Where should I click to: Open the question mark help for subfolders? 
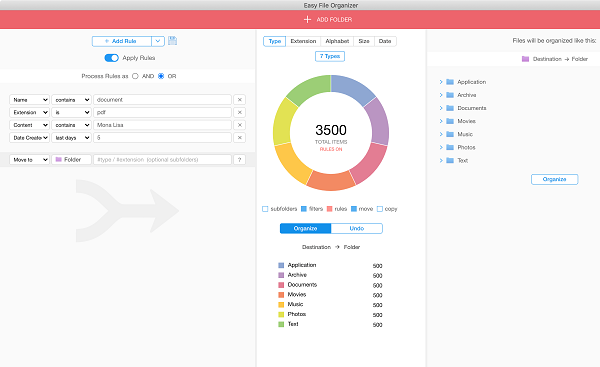[x=240, y=160]
